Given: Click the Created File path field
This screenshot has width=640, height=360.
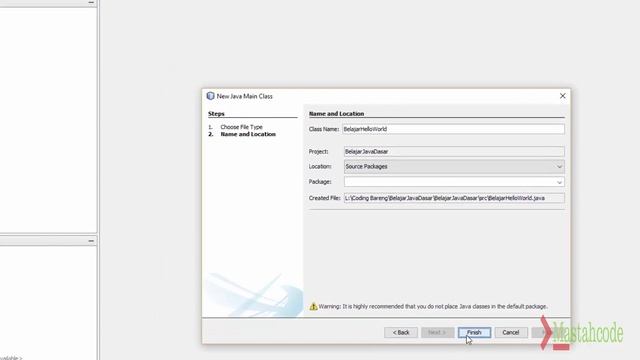Looking at the screenshot, I should [454, 198].
